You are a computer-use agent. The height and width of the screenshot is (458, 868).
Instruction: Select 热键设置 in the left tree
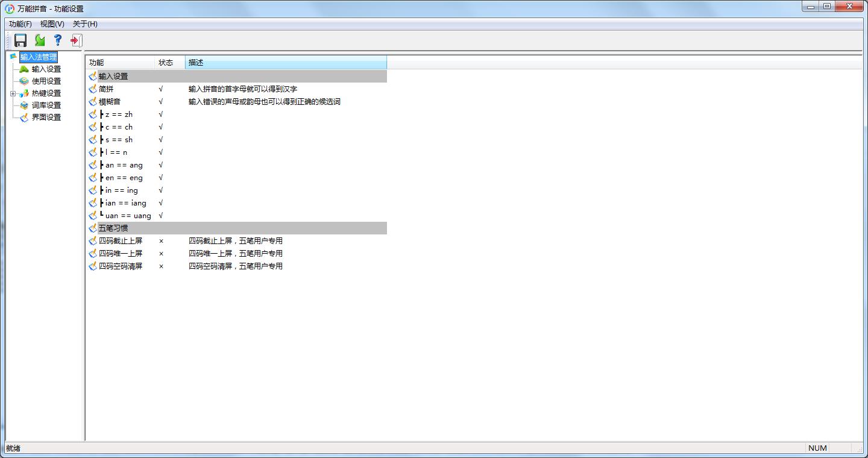[46, 93]
